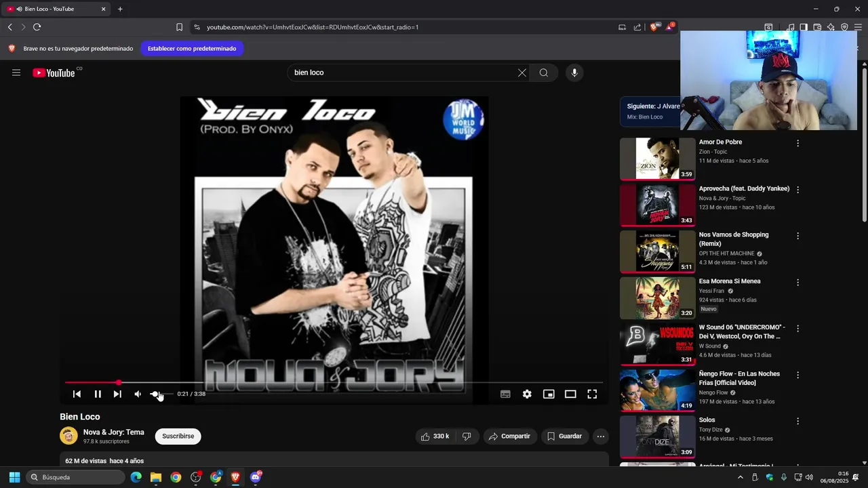Seek along the red video progress bar
The width and height of the screenshot is (868, 488).
tap(334, 383)
